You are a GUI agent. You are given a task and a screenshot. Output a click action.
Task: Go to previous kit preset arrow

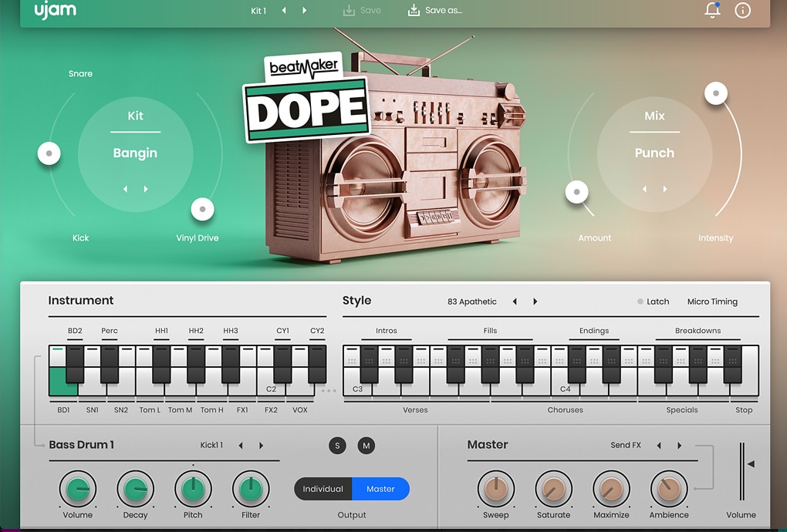coord(284,11)
